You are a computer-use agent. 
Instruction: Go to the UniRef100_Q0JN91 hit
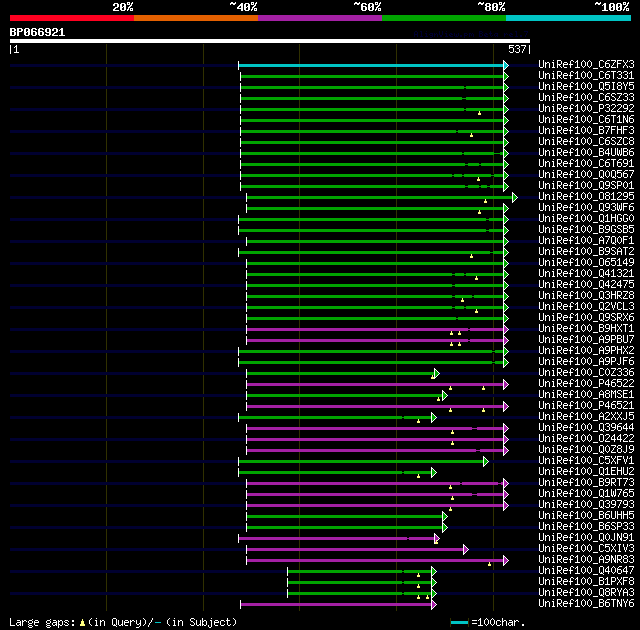click(x=586, y=538)
